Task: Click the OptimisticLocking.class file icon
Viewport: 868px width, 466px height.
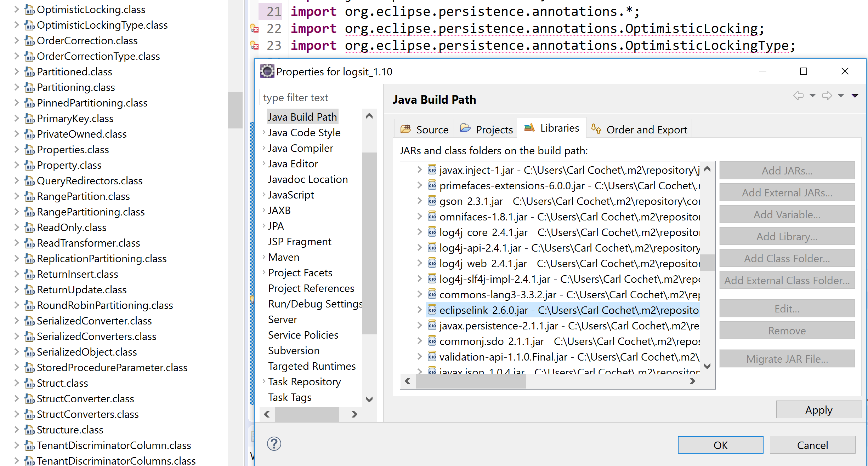Action: coord(29,10)
